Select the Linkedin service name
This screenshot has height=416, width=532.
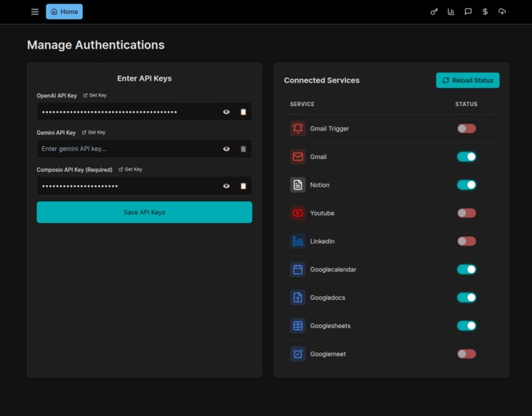pos(322,241)
